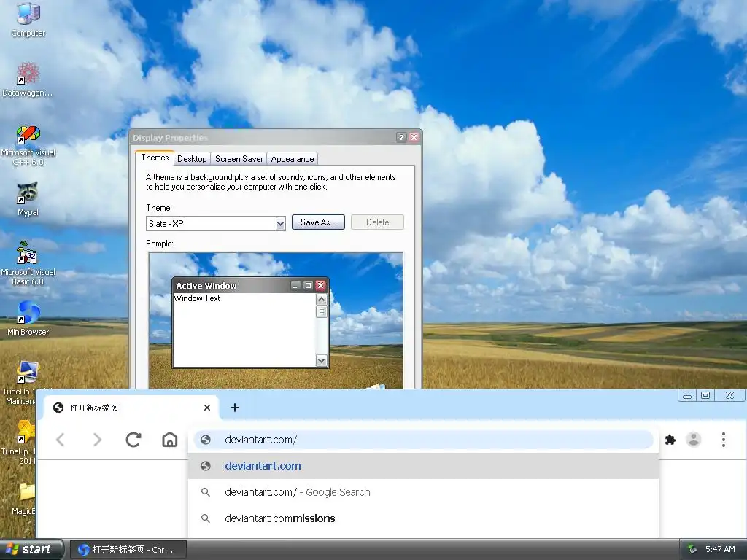Image resolution: width=747 pixels, height=560 pixels.
Task: Select the deviantart.com URL suggestion
Action: 423,466
